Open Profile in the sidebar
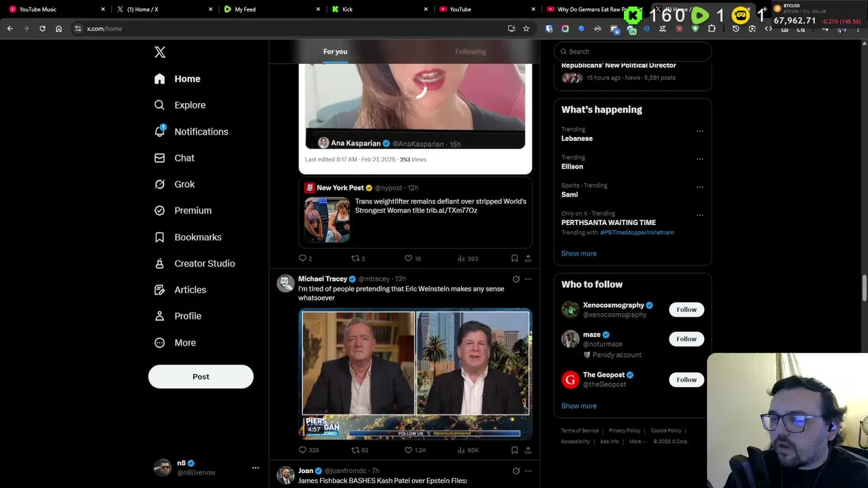The height and width of the screenshot is (488, 868). pyautogui.click(x=178, y=316)
